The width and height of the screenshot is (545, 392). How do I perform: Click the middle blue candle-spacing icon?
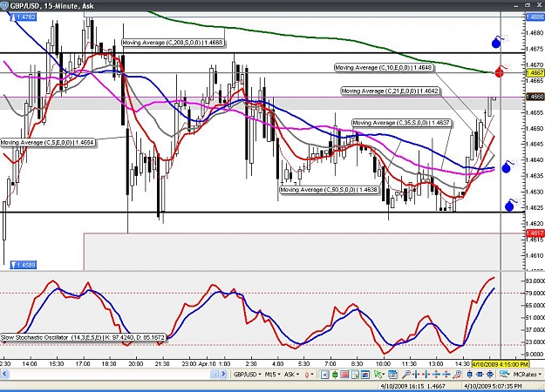pyautogui.click(x=480, y=375)
